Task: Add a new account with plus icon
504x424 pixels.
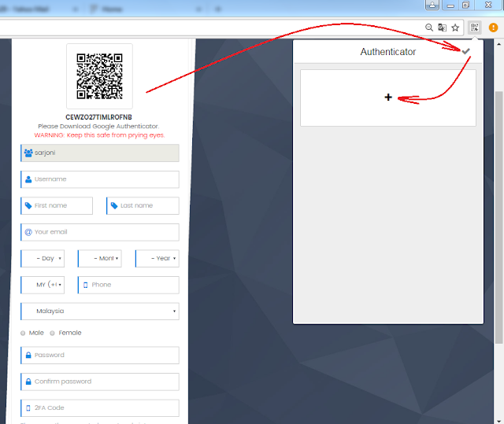Action: [x=388, y=98]
